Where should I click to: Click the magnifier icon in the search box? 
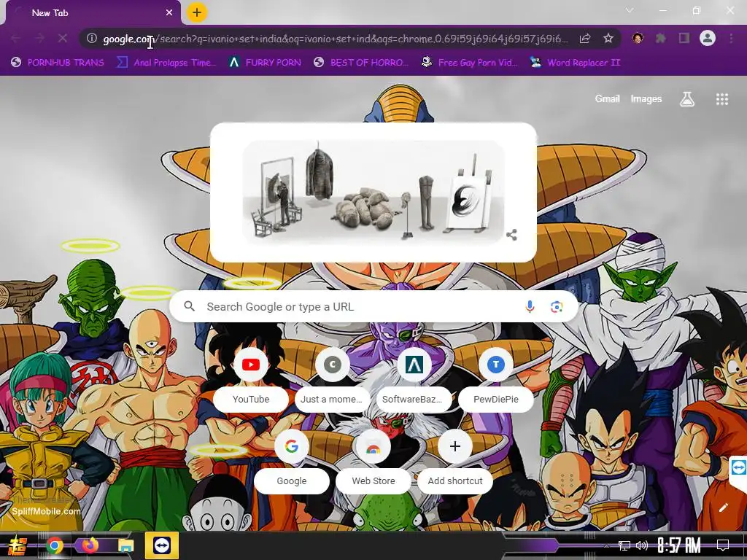click(189, 306)
